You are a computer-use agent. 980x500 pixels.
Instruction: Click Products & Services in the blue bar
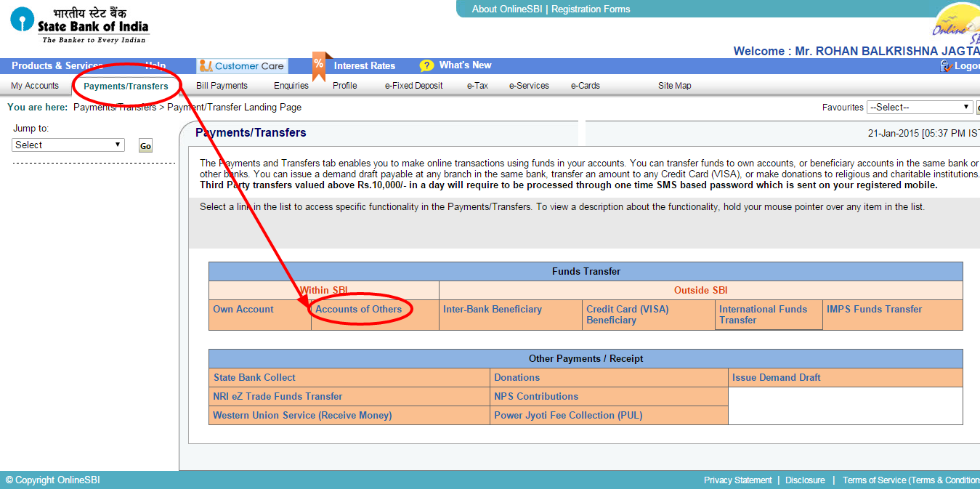57,65
